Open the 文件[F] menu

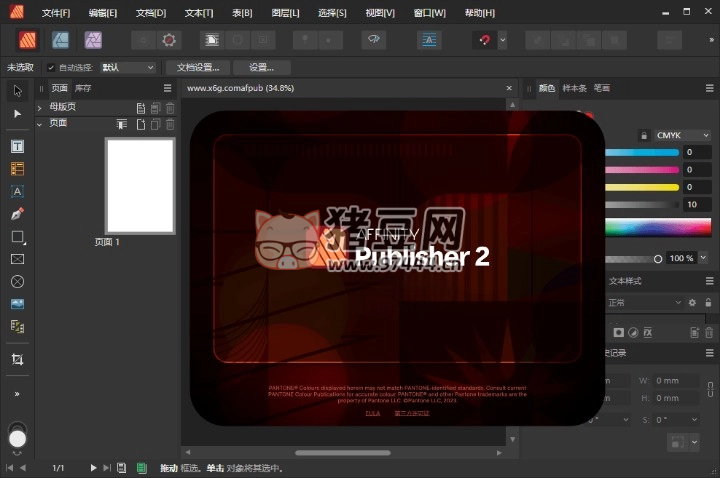[56, 13]
